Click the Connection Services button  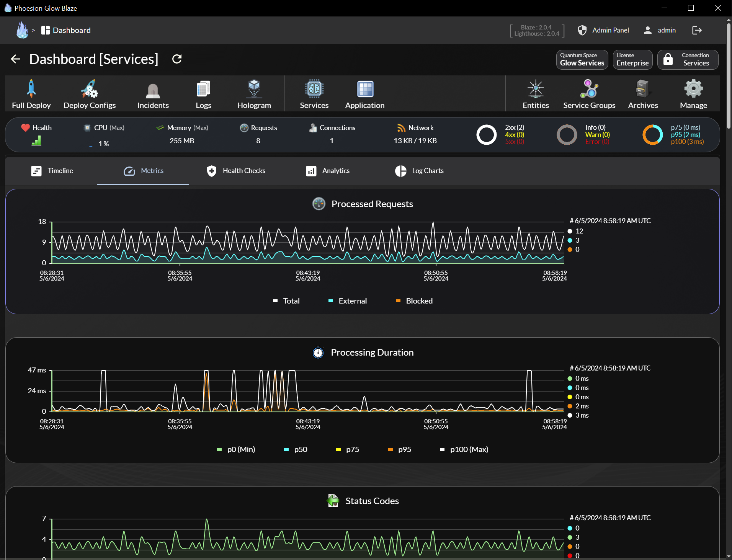point(688,59)
